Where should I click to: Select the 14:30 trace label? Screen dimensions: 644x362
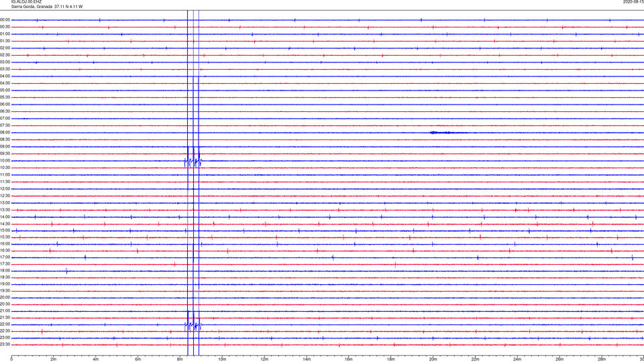(x=5, y=224)
